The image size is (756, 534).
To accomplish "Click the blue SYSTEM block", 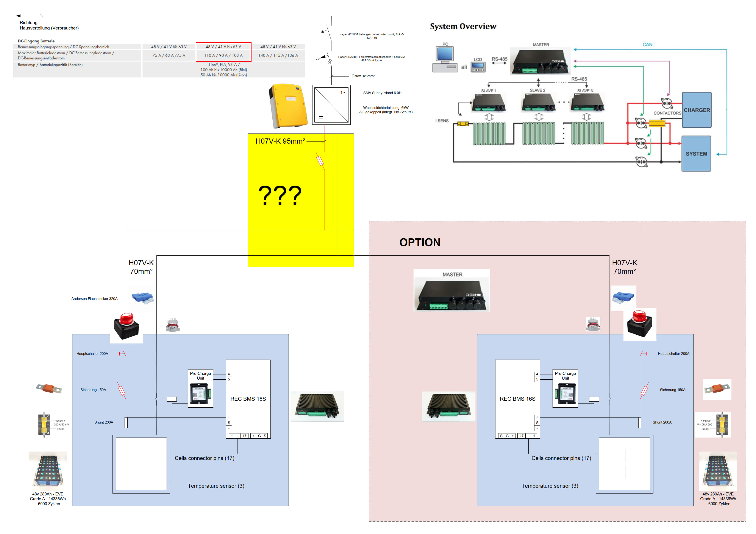I will [x=696, y=154].
